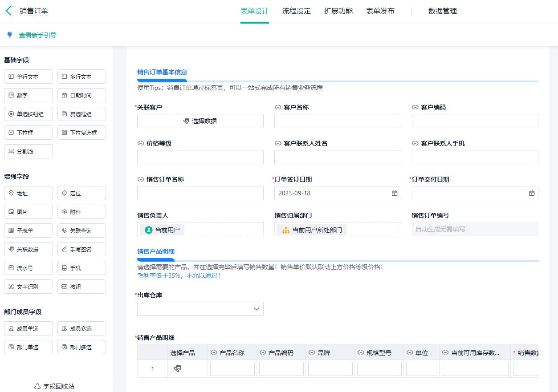Click the 品牌 cell in row 1
This screenshot has height=392, width=558.
pyautogui.click(x=330, y=369)
